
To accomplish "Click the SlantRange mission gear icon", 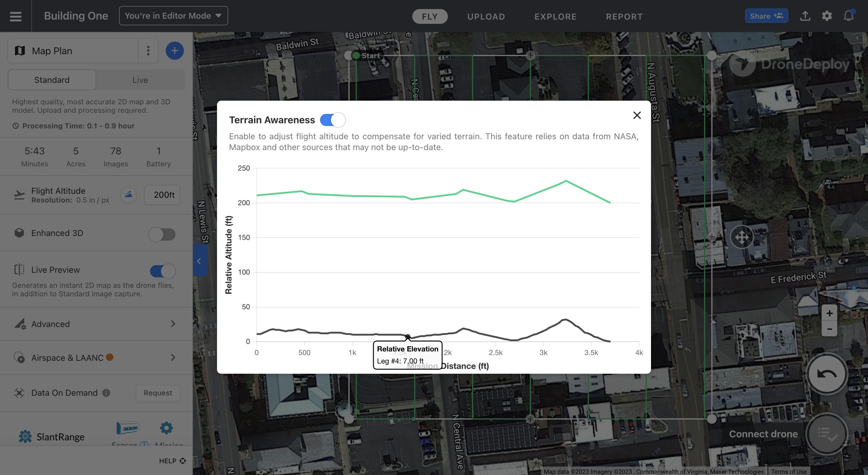I will pyautogui.click(x=166, y=428).
